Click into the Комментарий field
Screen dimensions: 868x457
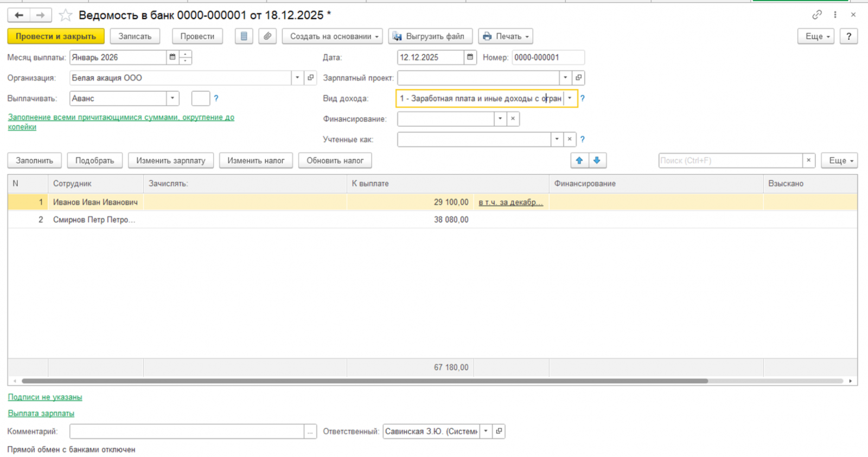pyautogui.click(x=187, y=432)
